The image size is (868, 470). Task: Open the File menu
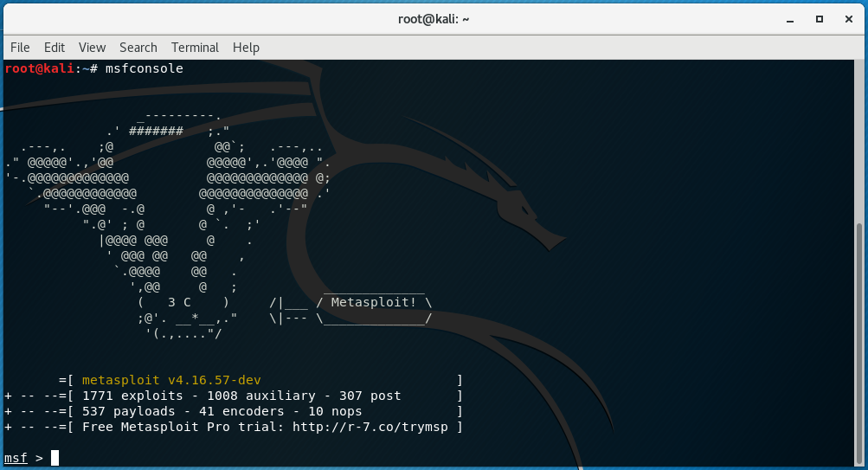coord(20,48)
